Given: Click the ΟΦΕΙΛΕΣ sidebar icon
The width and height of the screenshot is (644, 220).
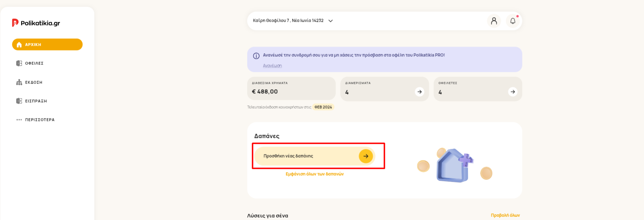Looking at the screenshot, I should click(19, 63).
